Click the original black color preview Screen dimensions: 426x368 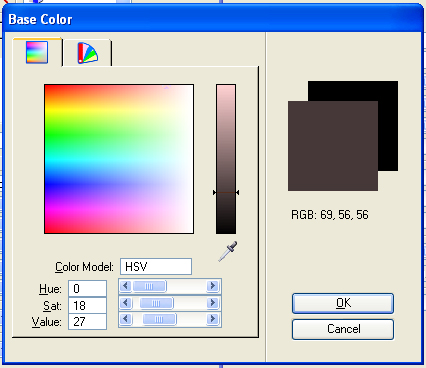point(388,126)
